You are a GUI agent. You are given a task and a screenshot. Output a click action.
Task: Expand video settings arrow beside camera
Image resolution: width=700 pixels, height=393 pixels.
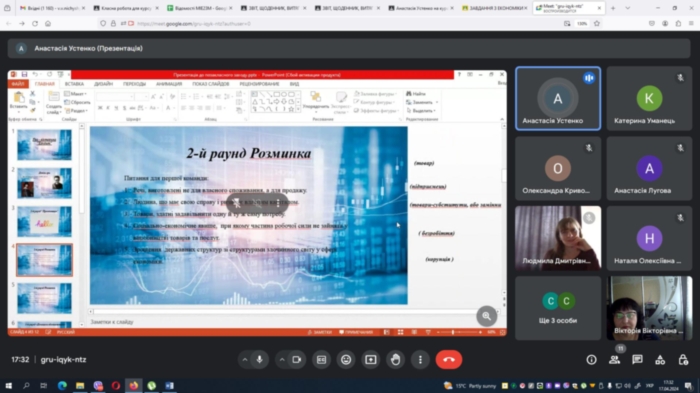(x=282, y=360)
